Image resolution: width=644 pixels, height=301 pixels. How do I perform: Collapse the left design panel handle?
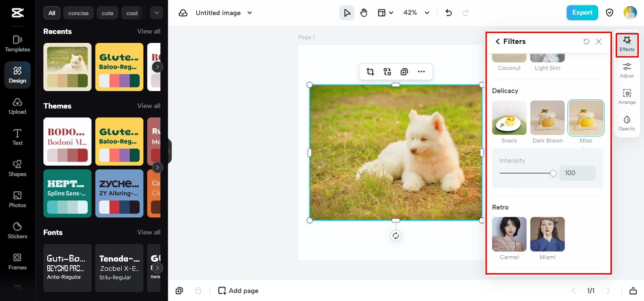coord(169,151)
